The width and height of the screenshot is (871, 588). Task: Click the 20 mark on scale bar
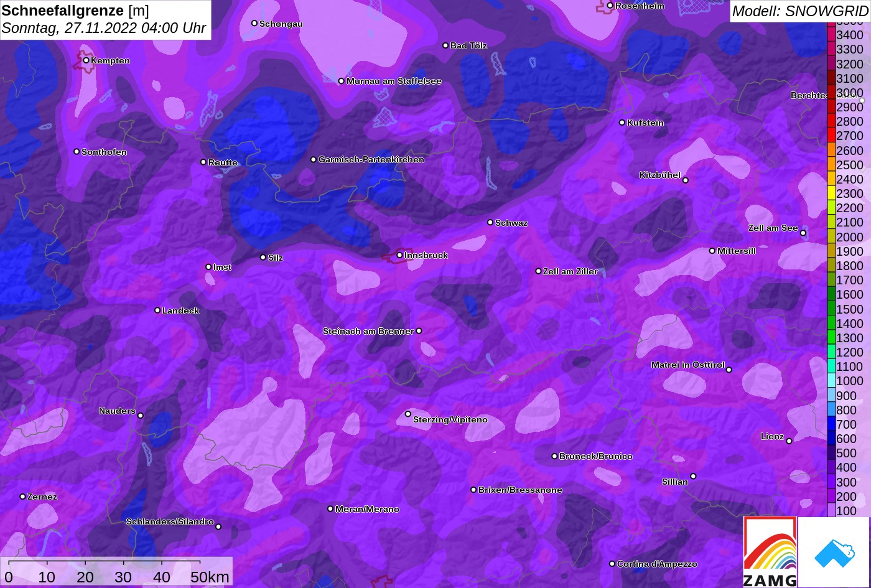[85, 577]
